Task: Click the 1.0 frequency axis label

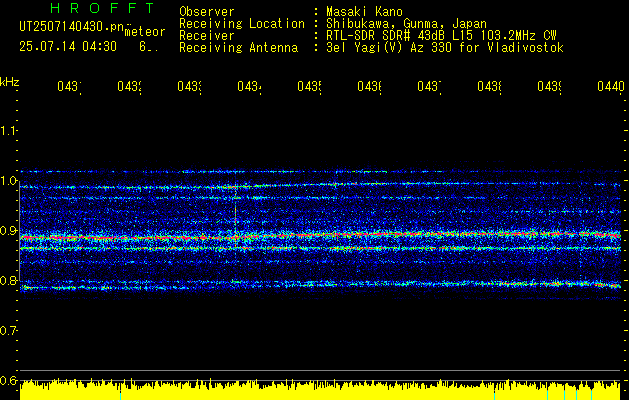Action: (x=8, y=181)
